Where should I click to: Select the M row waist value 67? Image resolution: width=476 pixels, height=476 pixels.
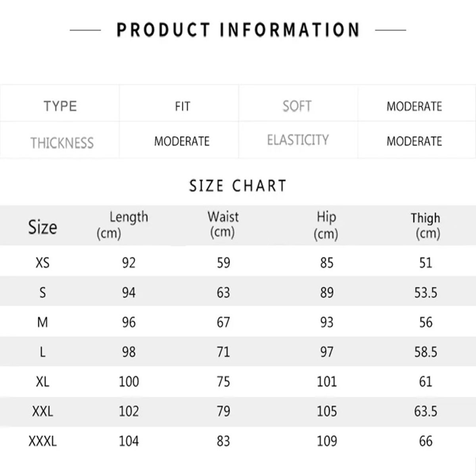coord(223,322)
